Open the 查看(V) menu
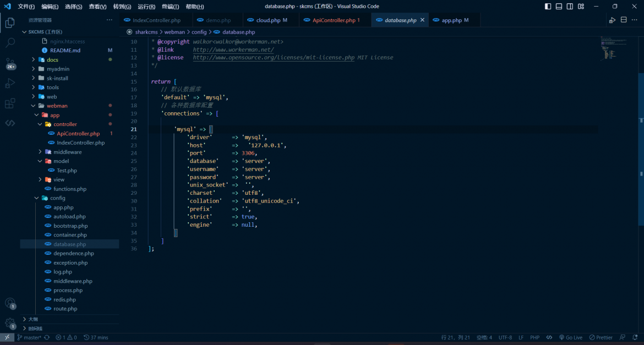This screenshot has width=644, height=345. tap(98, 7)
